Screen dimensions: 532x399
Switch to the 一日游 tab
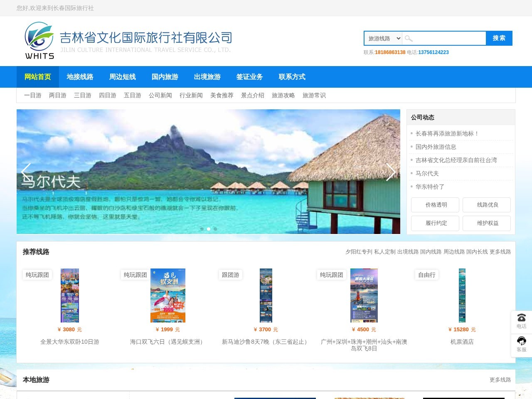(32, 95)
